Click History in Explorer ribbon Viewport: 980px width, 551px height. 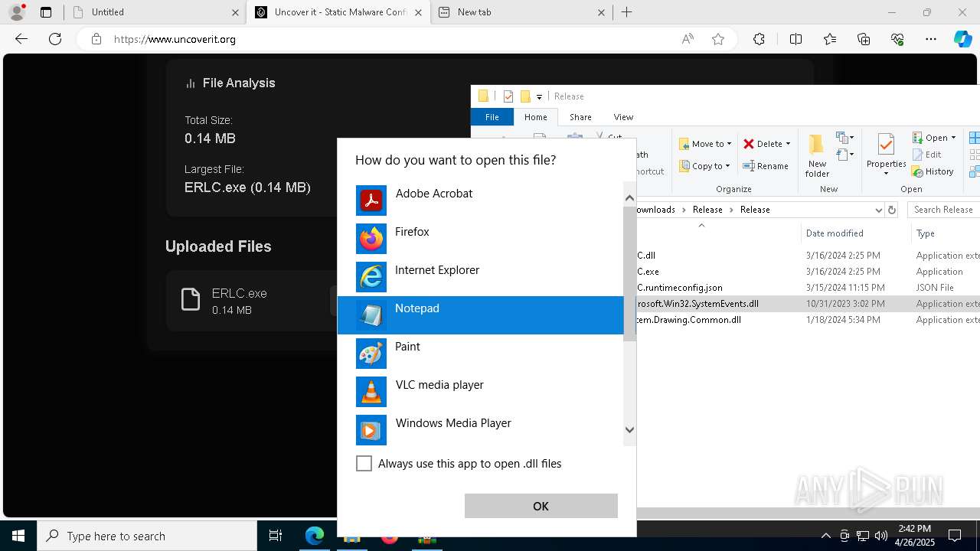[933, 171]
